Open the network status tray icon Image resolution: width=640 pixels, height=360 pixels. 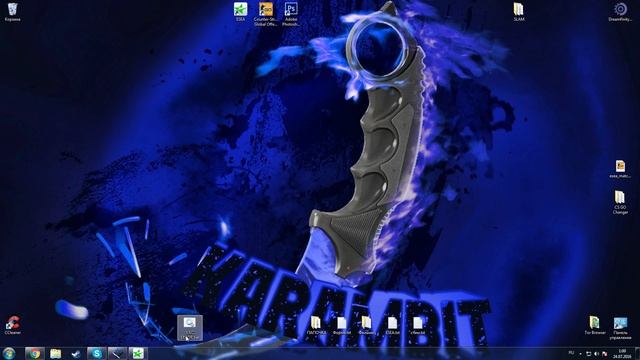coord(589,353)
